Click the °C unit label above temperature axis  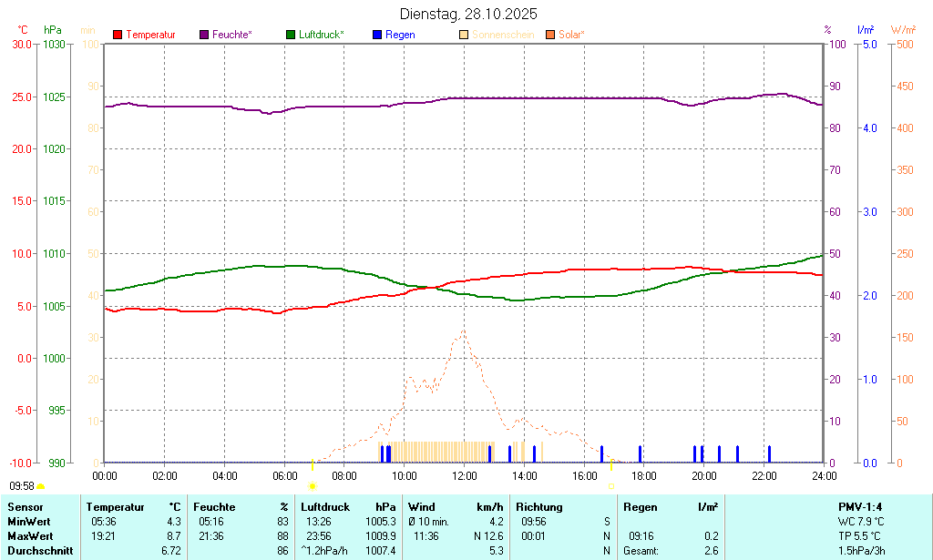tap(23, 30)
